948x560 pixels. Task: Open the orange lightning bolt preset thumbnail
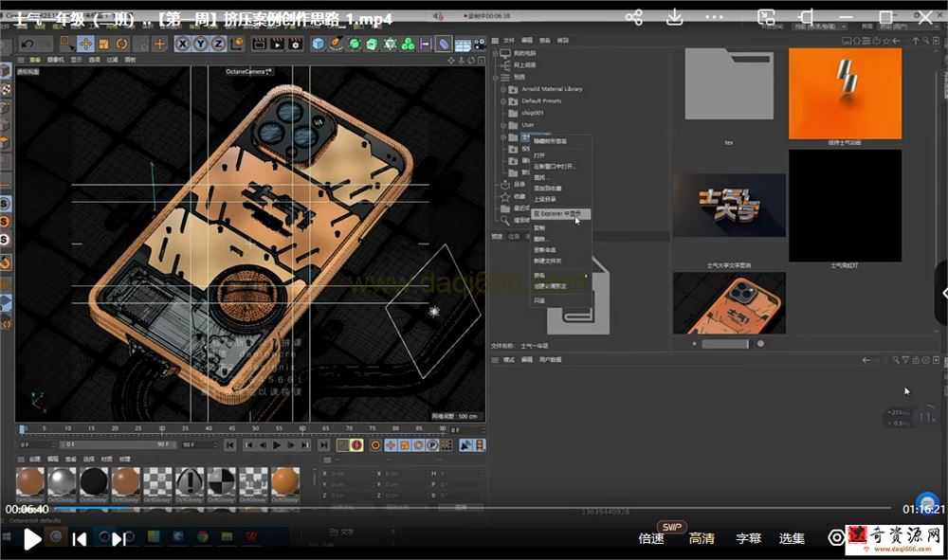[x=846, y=94]
